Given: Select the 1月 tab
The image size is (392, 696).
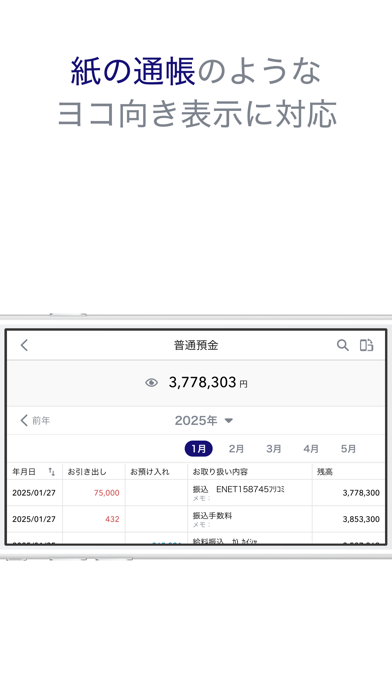Looking at the screenshot, I should pyautogui.click(x=198, y=449).
